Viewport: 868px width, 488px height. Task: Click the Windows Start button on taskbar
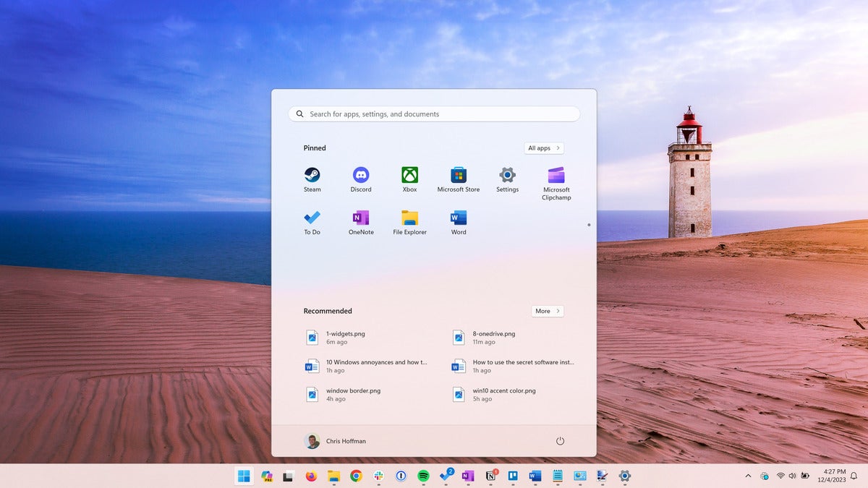244,476
